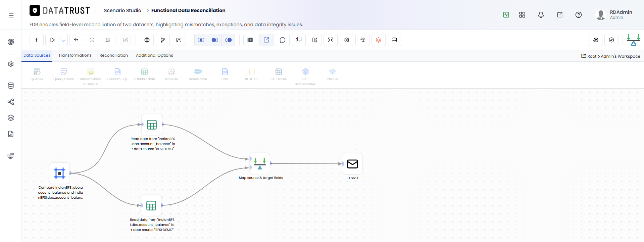Add new item with plus button
The height and width of the screenshot is (242, 644).
[37, 40]
